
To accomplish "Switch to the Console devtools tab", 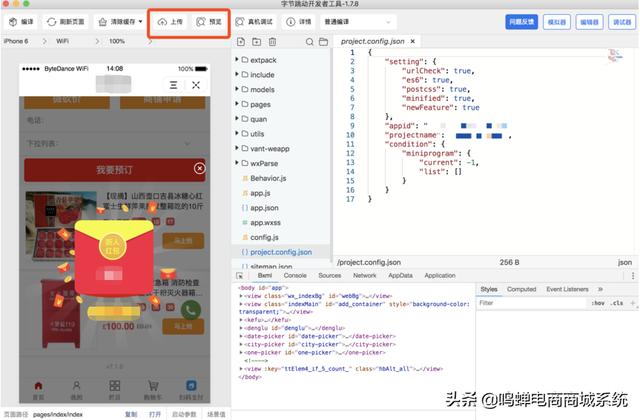I will [295, 276].
